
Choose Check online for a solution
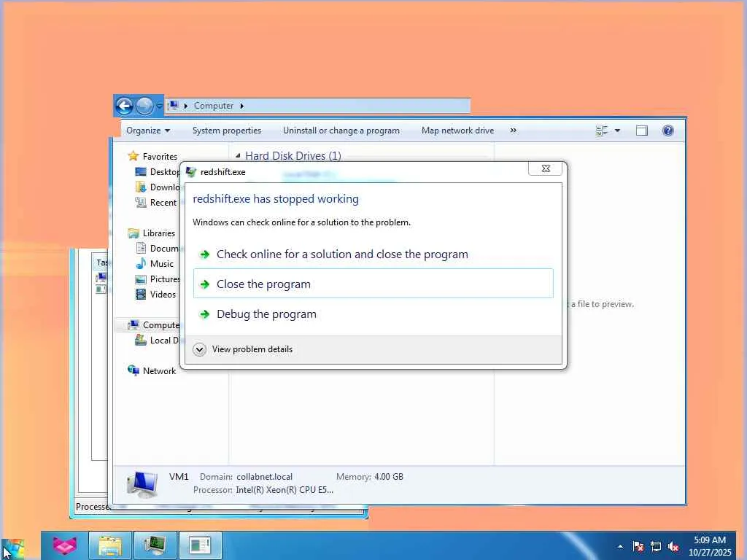coord(373,254)
